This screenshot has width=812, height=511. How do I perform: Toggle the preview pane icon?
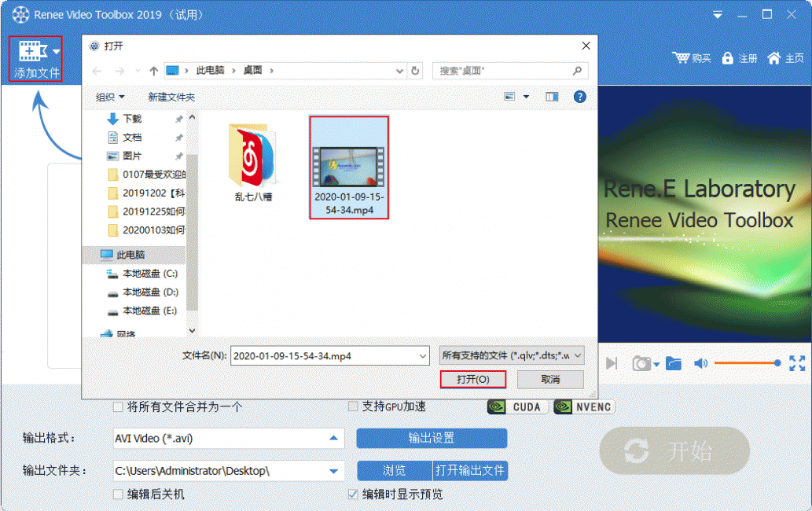[552, 97]
